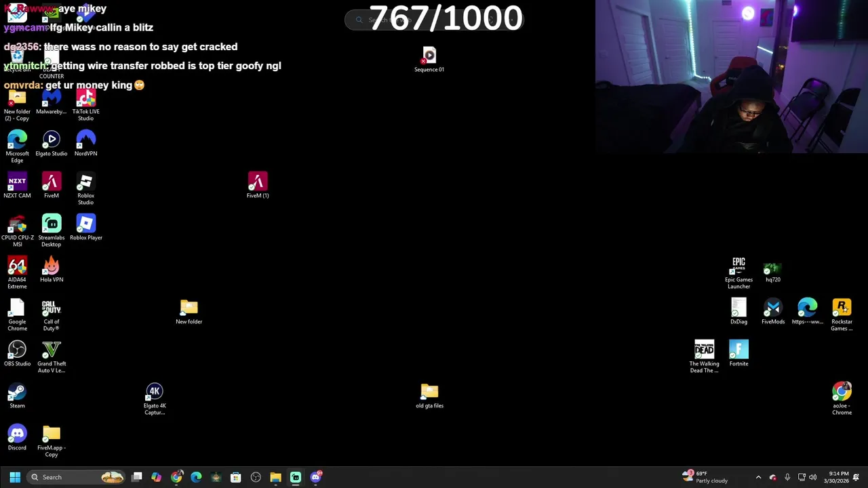Click the microphone tray icon
868x488 pixels.
pos(787,477)
